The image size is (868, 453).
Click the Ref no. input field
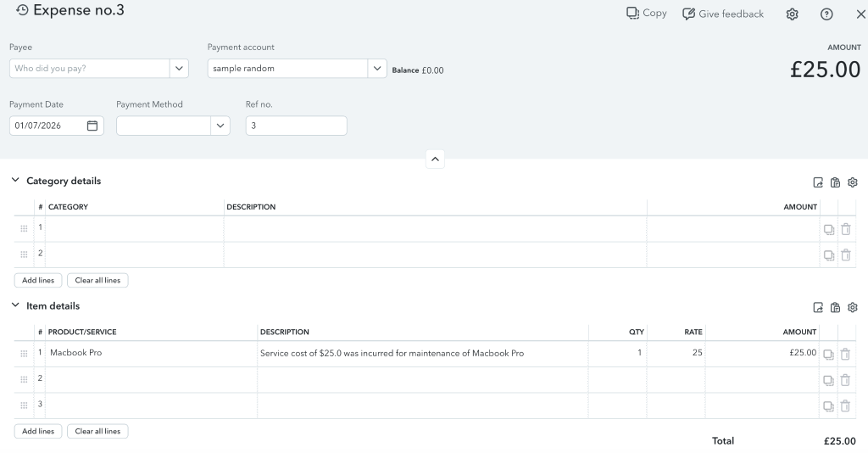tap(296, 126)
